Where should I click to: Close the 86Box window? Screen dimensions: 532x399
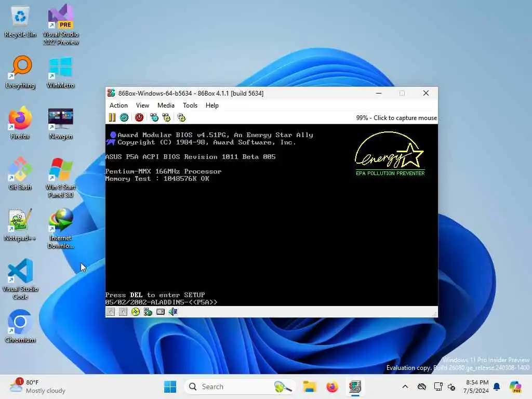click(426, 93)
